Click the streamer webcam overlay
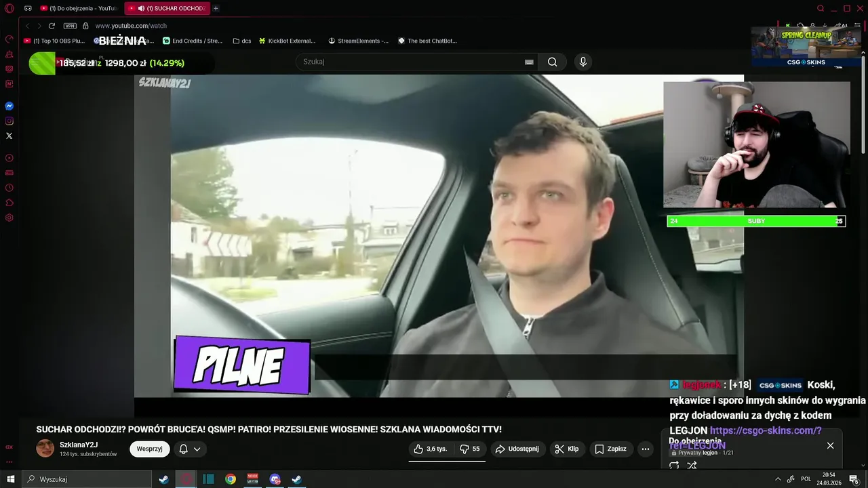This screenshot has width=868, height=488. coord(756,144)
